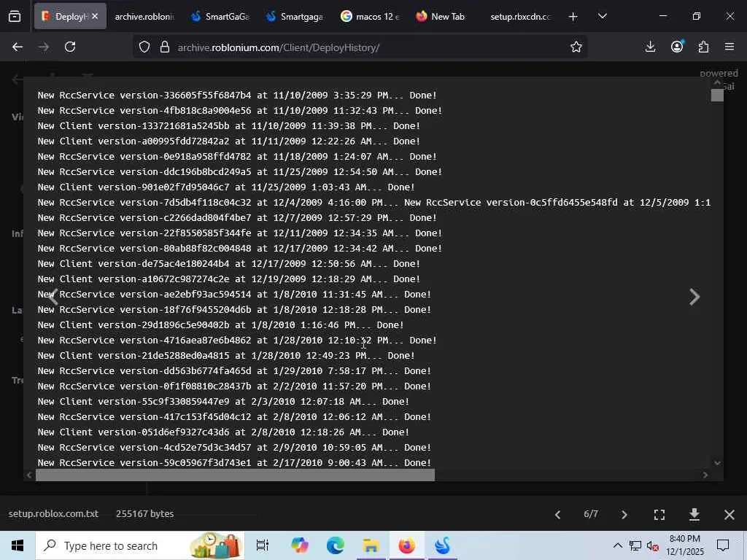Go to previous item in viewer footer
The width and height of the screenshot is (747, 560).
coord(557,515)
